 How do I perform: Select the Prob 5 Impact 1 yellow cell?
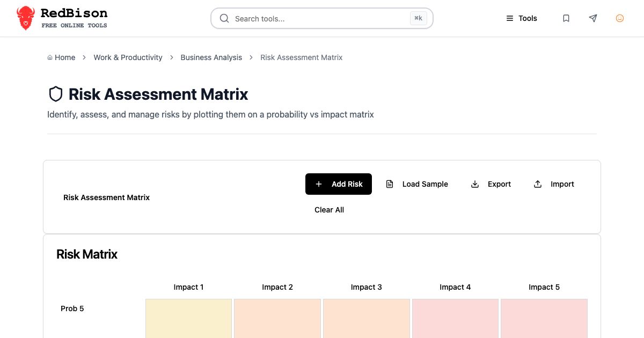pos(188,319)
